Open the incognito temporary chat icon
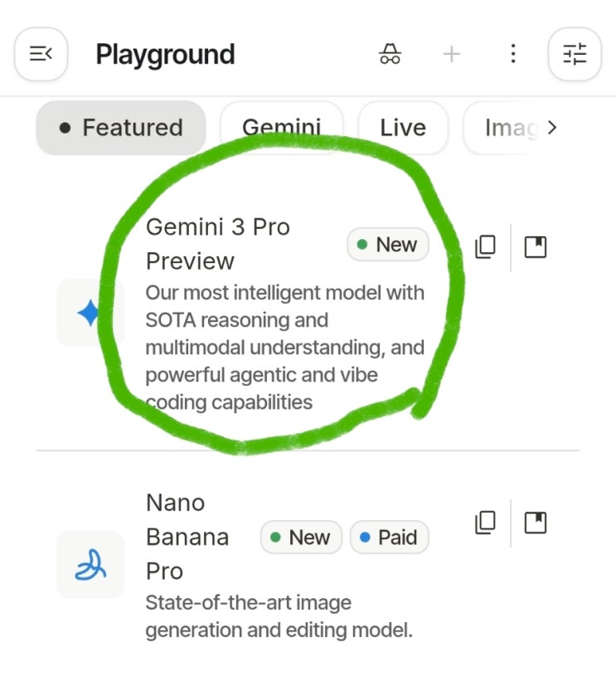This screenshot has height=681, width=616. click(x=390, y=54)
